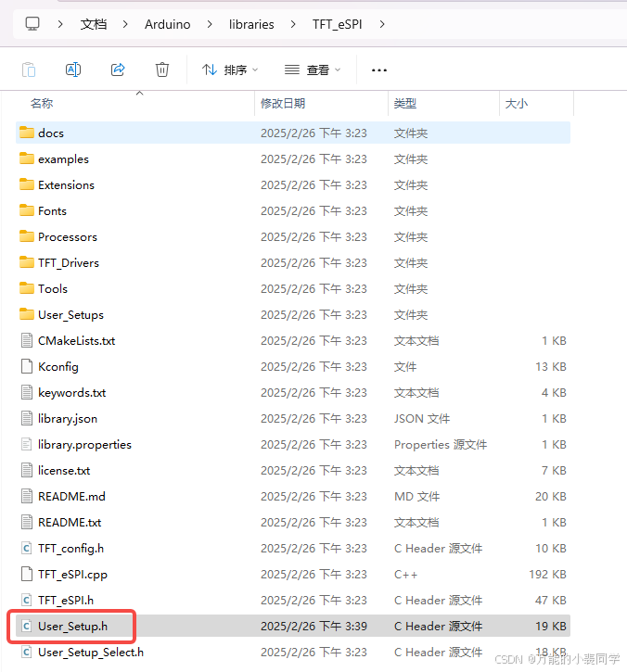Viewport: 627px width, 672px height.
Task: Open the 查看 view dropdown
Action: [x=313, y=70]
